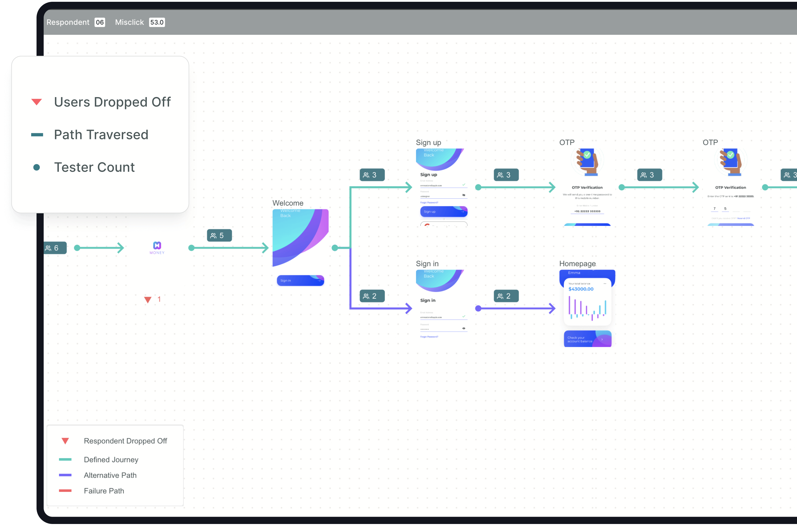Open the second OTP screen with code digits
Screen dimensions: 797x532
pos(731,187)
